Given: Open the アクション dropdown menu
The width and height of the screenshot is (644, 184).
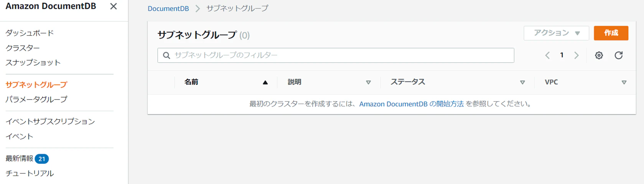Looking at the screenshot, I should tap(556, 33).
